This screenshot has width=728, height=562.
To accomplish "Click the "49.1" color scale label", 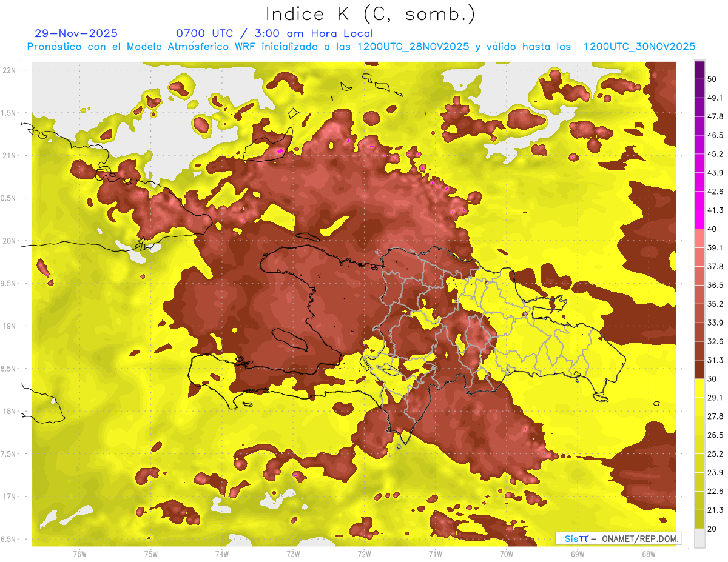I will coord(715,98).
